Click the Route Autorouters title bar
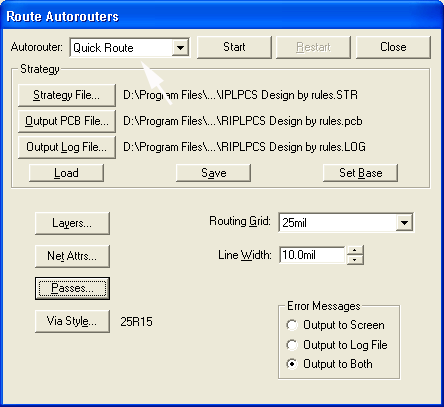This screenshot has width=444, height=407. point(222,16)
